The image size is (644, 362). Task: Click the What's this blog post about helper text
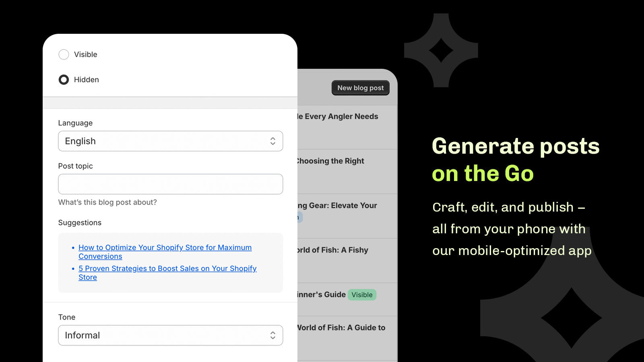[x=107, y=202]
